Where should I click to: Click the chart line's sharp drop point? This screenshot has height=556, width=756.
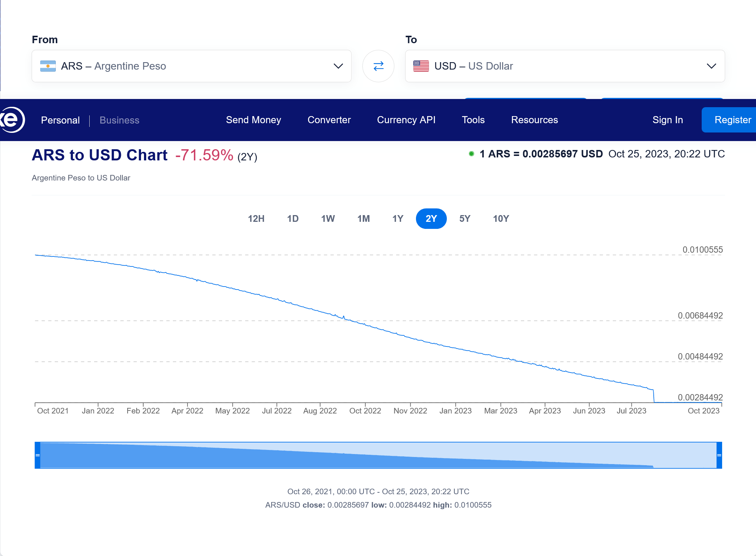pos(654,396)
